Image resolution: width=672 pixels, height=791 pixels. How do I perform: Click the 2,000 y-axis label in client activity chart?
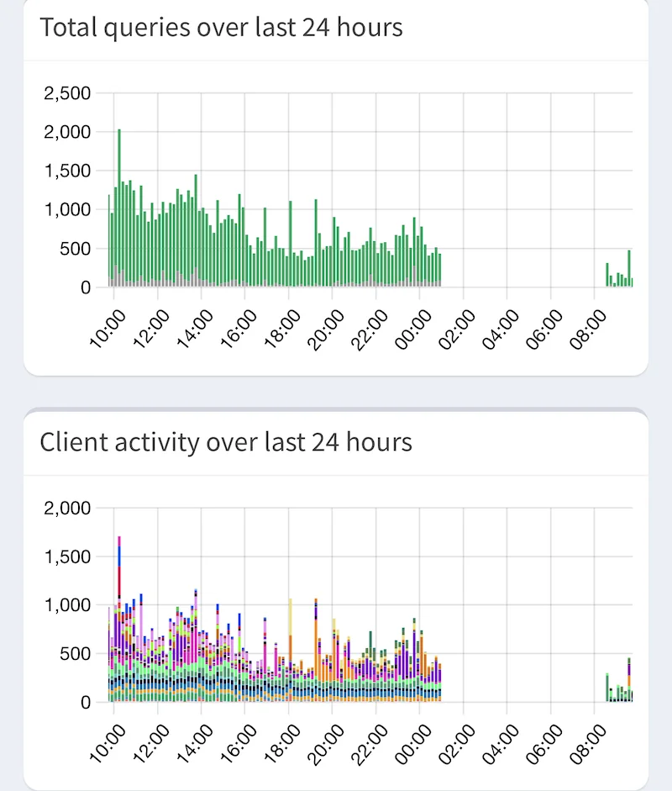(x=67, y=508)
